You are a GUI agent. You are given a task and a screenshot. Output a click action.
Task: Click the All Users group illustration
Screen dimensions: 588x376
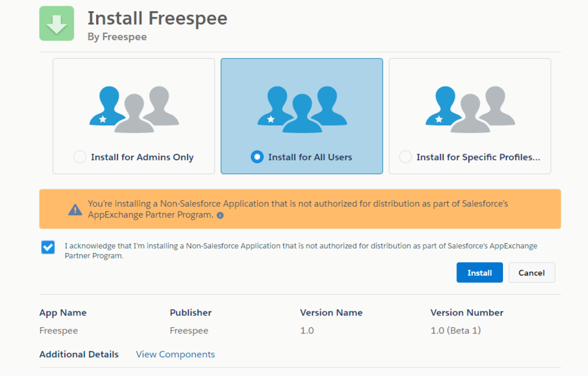[302, 109]
